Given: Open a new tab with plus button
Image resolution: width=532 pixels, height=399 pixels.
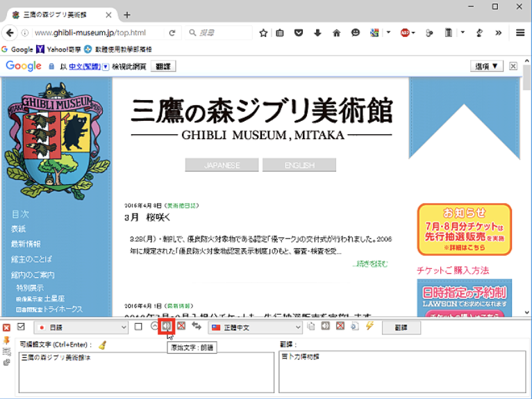Looking at the screenshot, I should 127,15.
